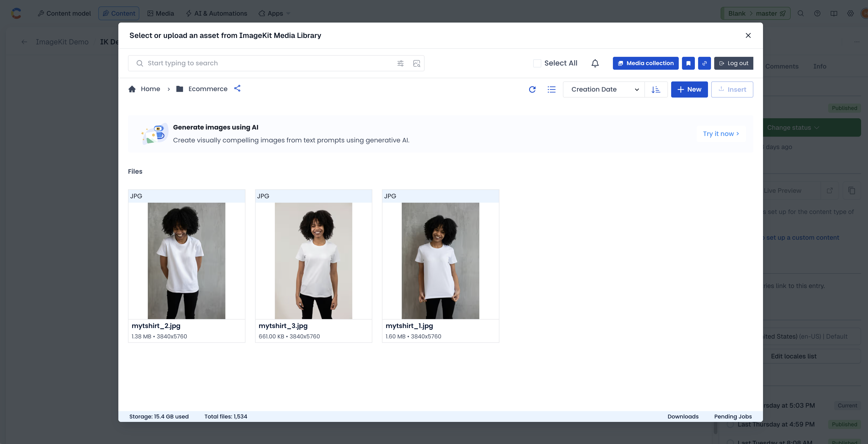Click the Generate images using AI heading
Image resolution: width=868 pixels, height=444 pixels.
click(216, 127)
